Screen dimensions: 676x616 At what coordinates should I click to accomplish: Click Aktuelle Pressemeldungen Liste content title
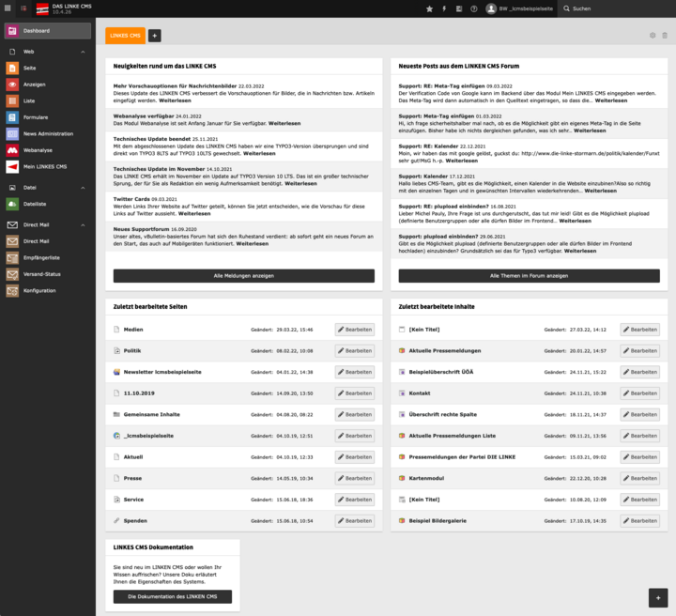453,436
